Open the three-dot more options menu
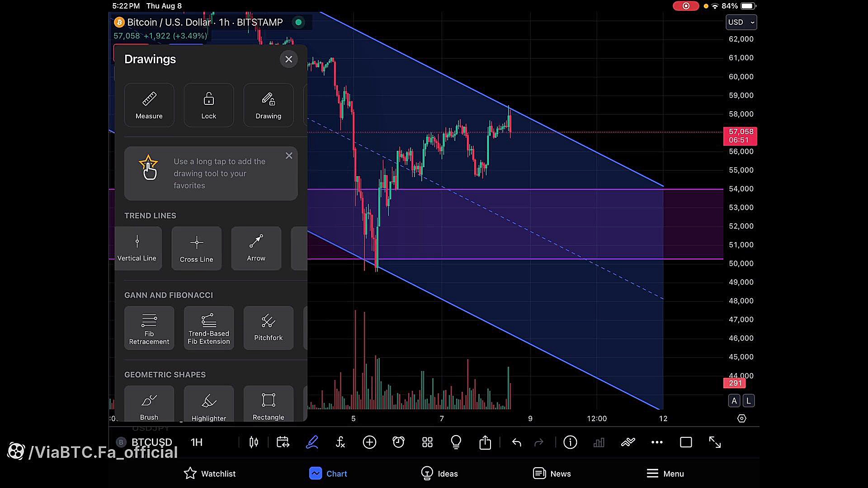 pyautogui.click(x=657, y=442)
